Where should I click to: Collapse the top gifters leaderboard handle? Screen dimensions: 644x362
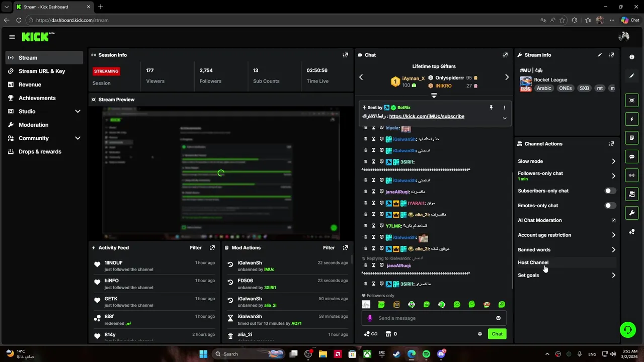pyautogui.click(x=434, y=96)
